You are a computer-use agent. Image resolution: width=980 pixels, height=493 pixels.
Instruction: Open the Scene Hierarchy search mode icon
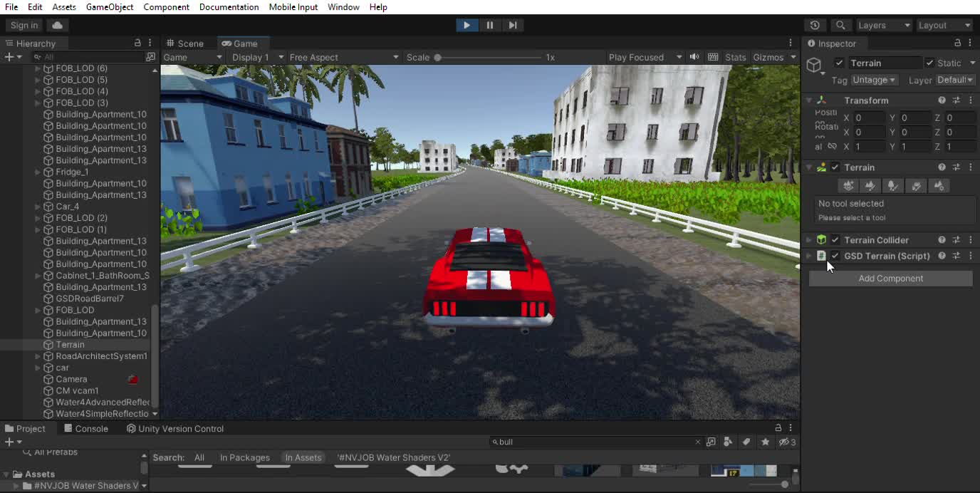(150, 57)
